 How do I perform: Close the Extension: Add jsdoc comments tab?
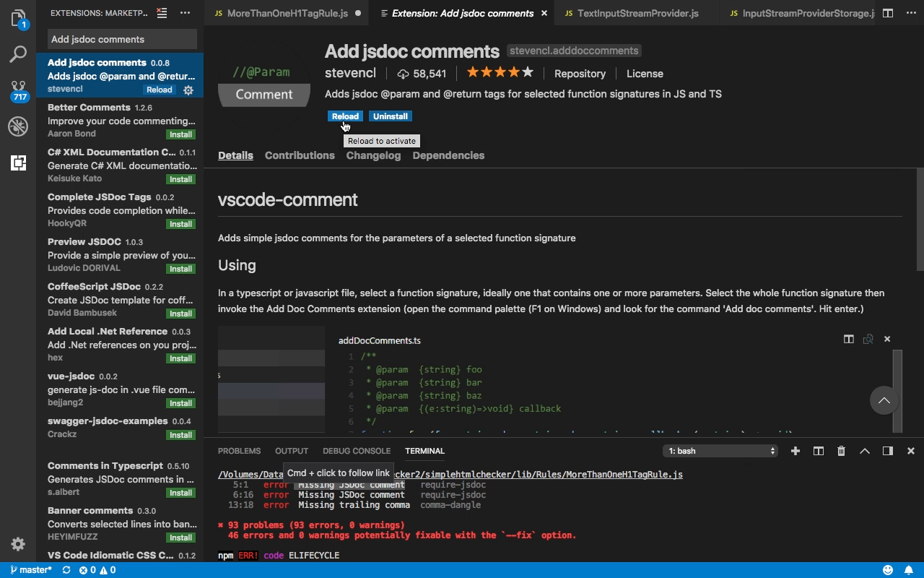point(544,13)
